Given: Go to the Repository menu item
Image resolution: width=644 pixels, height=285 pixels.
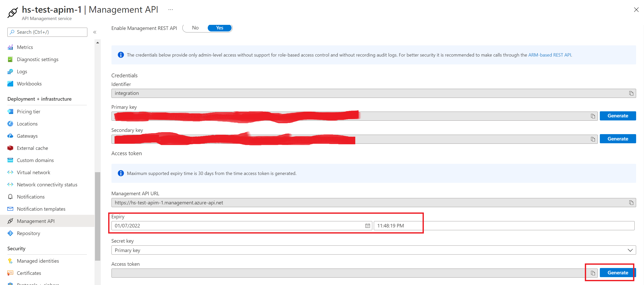Looking at the screenshot, I should pyautogui.click(x=28, y=233).
